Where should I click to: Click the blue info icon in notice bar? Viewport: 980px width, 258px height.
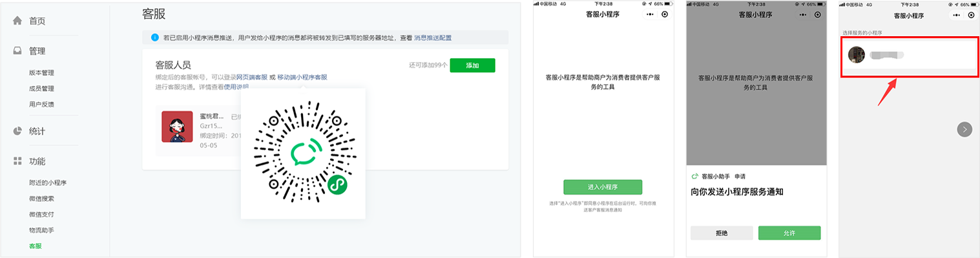click(154, 38)
